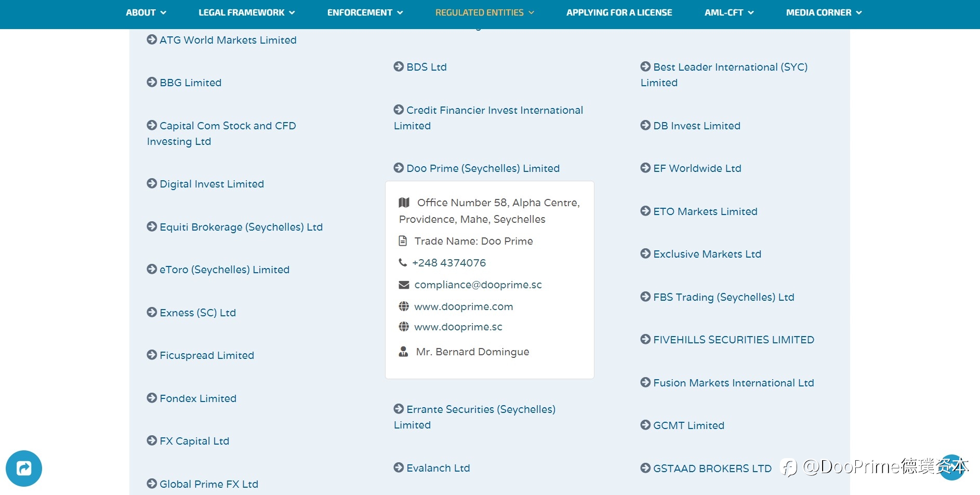Click the map icon by the office address
Viewport: 980px width, 495px height.
404,203
